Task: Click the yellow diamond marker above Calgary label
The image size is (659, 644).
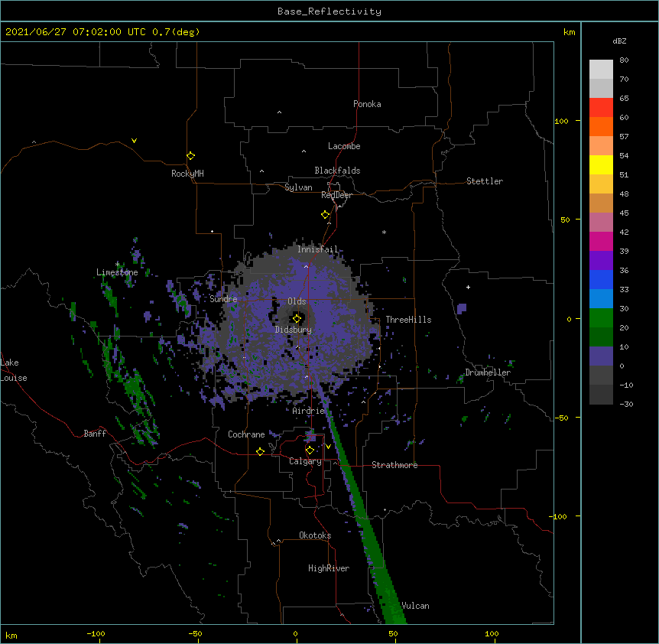Action: [310, 450]
